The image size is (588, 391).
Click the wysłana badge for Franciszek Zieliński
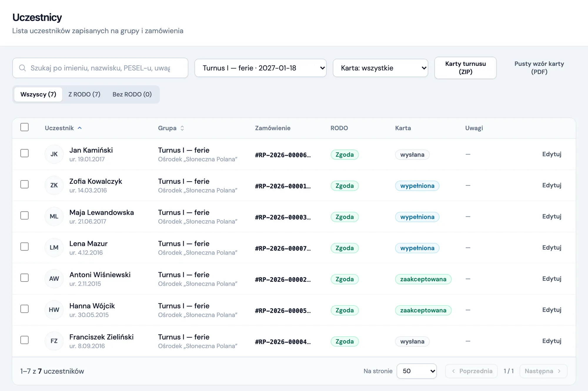pyautogui.click(x=412, y=342)
